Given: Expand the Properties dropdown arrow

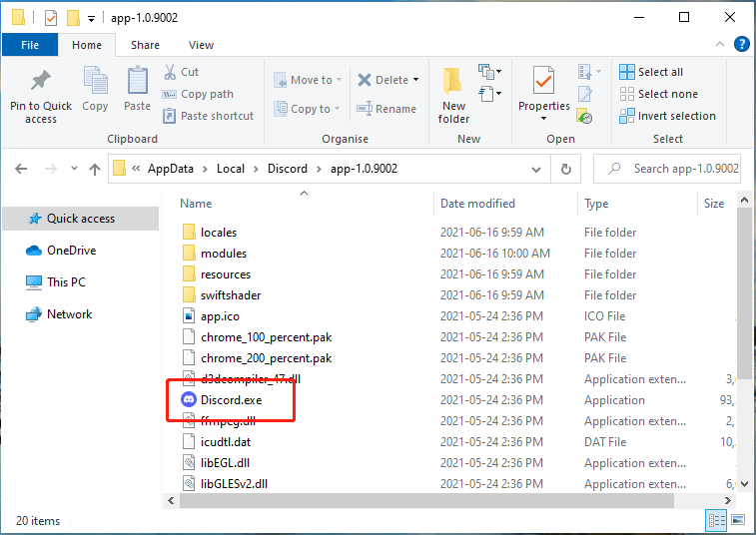Looking at the screenshot, I should [x=543, y=119].
